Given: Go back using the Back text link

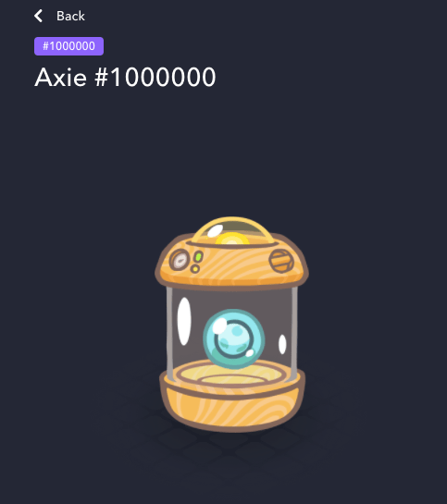Looking at the screenshot, I should (70, 16).
